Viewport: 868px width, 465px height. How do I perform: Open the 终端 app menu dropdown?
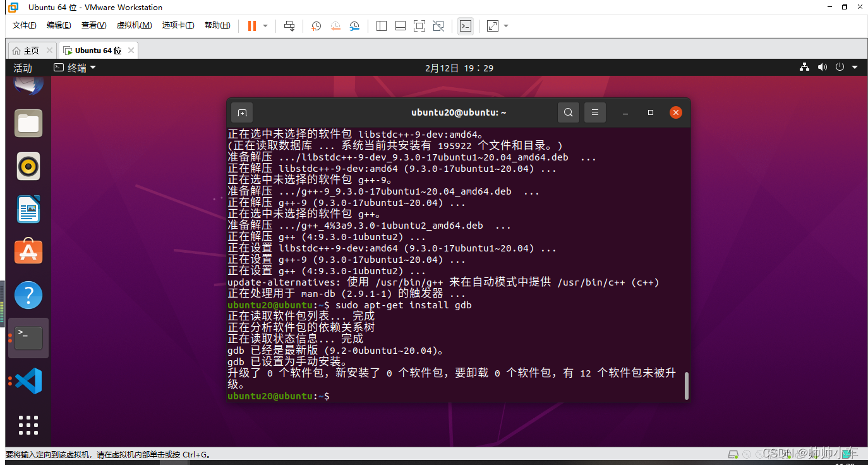75,68
